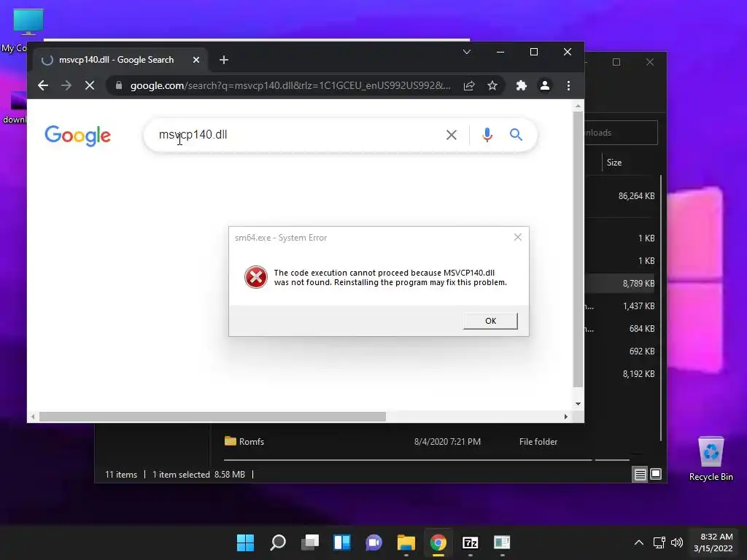Click the Chrome address bar URL
The width and height of the screenshot is (747, 560).
290,86
